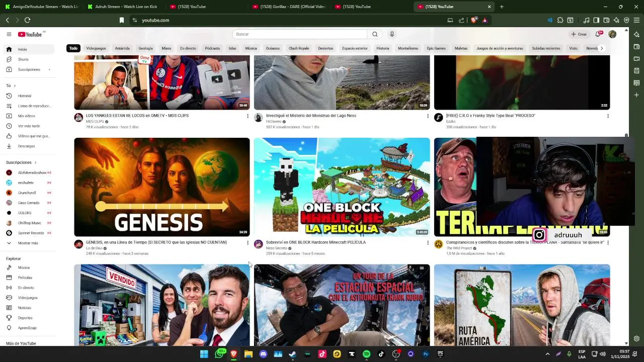Click the YouTube search input field

(x=300, y=34)
